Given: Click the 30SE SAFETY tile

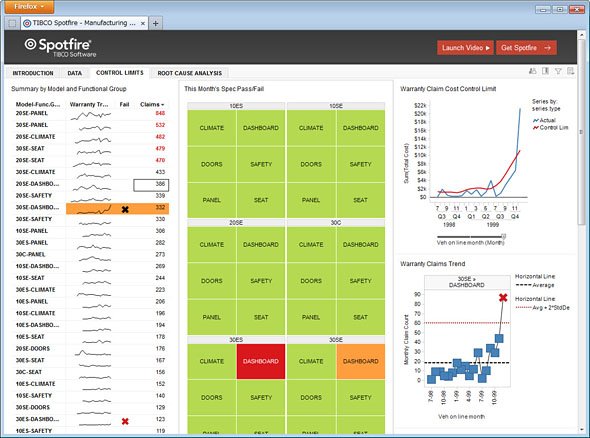Looking at the screenshot, I should [360, 397].
